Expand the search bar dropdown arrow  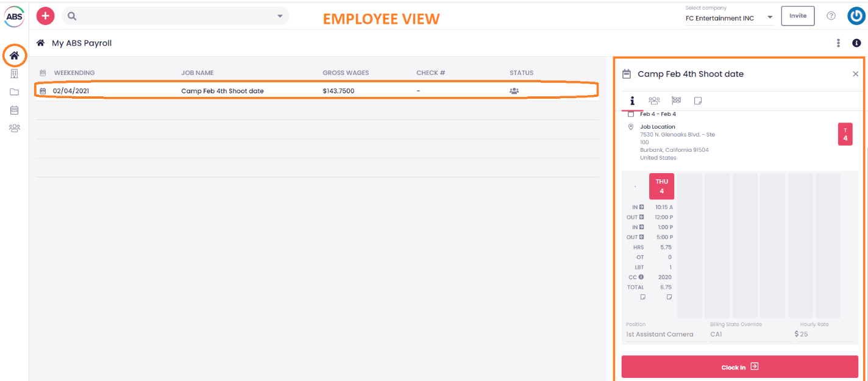point(279,16)
